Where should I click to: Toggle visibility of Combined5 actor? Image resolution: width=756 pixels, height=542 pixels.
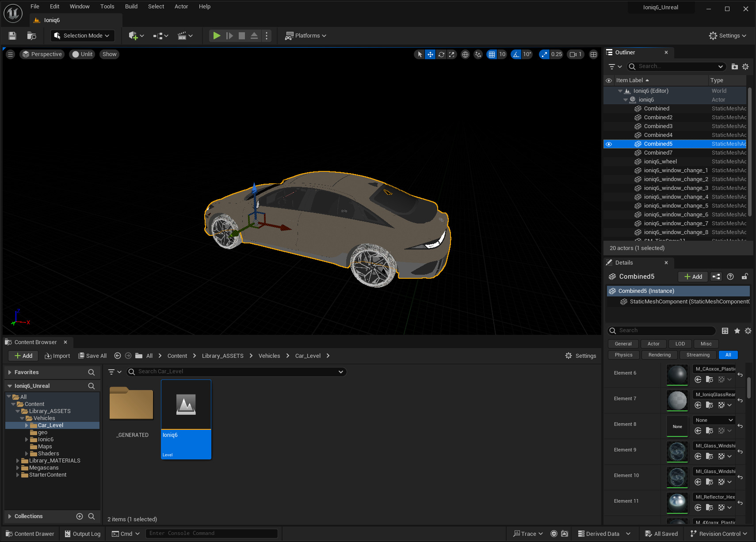(x=609, y=144)
